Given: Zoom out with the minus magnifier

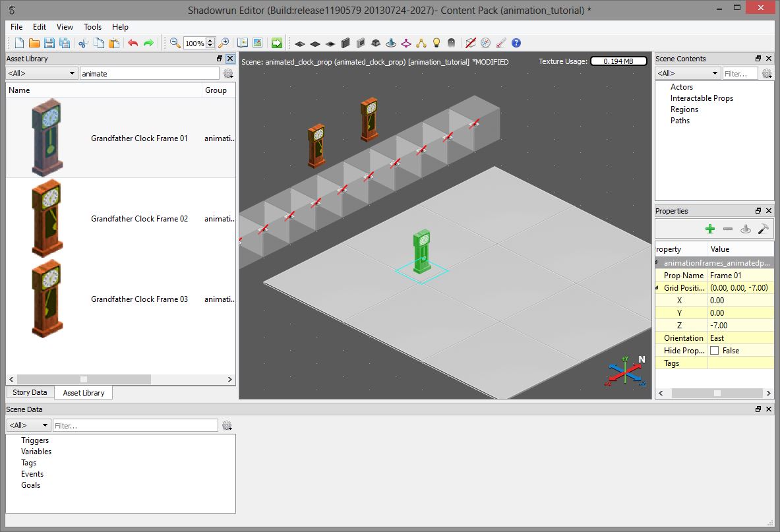Looking at the screenshot, I should pos(175,44).
